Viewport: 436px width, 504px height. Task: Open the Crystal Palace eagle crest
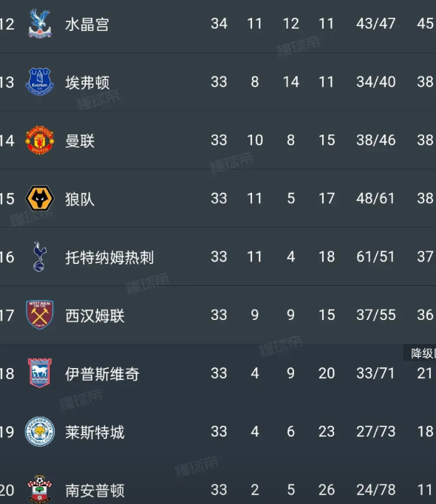point(40,24)
